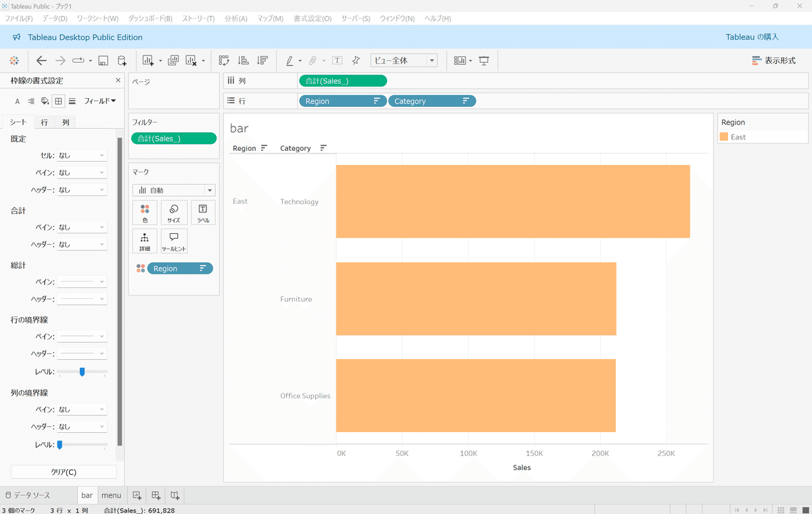Image resolution: width=812 pixels, height=514 pixels.
Task: Click the highlight pen icon
Action: pyautogui.click(x=290, y=61)
